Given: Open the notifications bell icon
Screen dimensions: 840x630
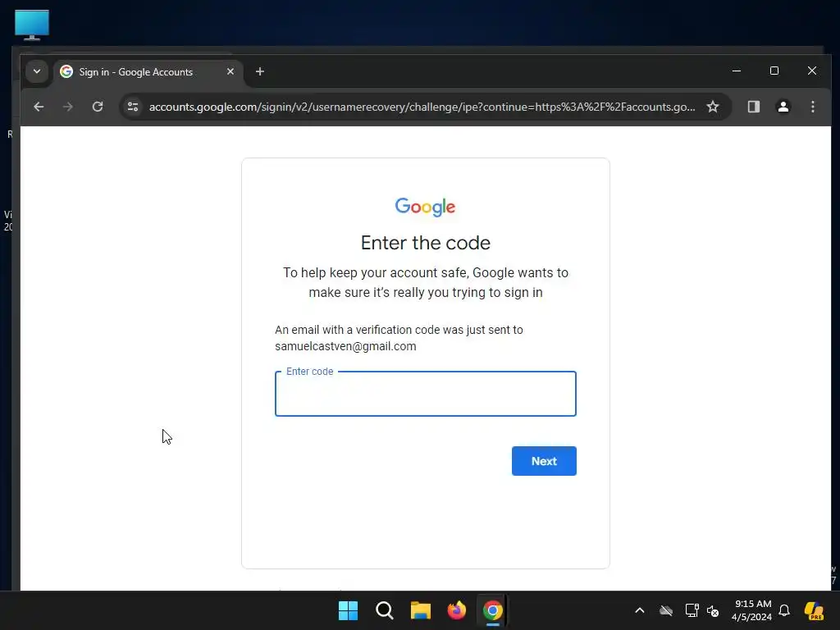Looking at the screenshot, I should [x=784, y=610].
